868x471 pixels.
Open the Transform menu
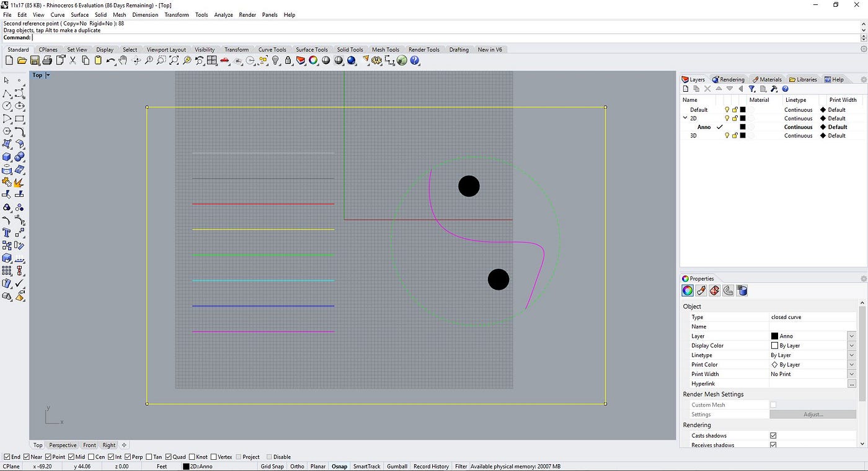point(176,14)
